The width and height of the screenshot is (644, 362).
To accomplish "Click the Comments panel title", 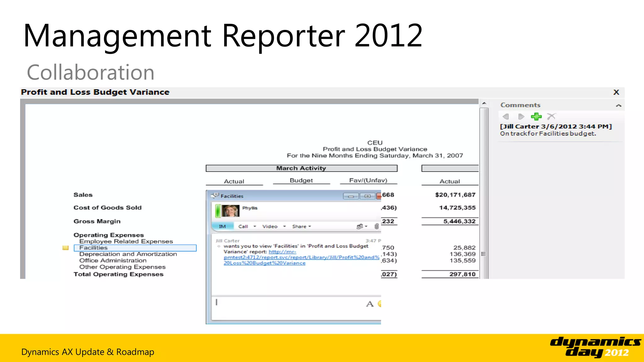I will coord(520,105).
